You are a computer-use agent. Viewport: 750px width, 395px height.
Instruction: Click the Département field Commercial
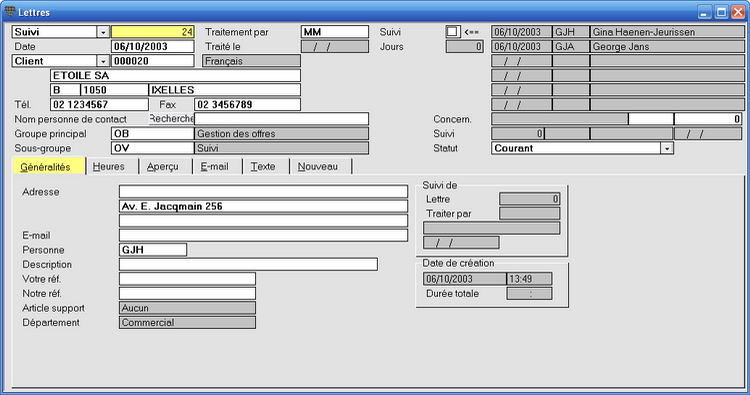click(x=188, y=322)
